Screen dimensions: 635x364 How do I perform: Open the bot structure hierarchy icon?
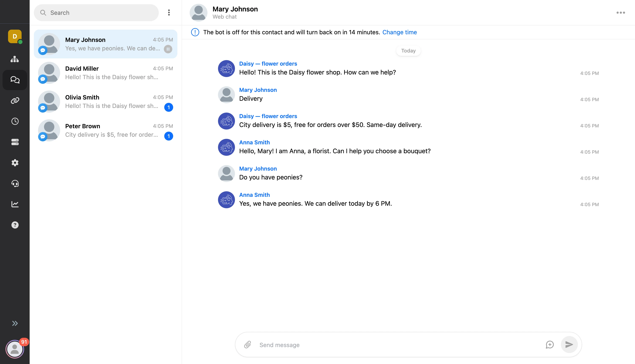click(x=15, y=59)
